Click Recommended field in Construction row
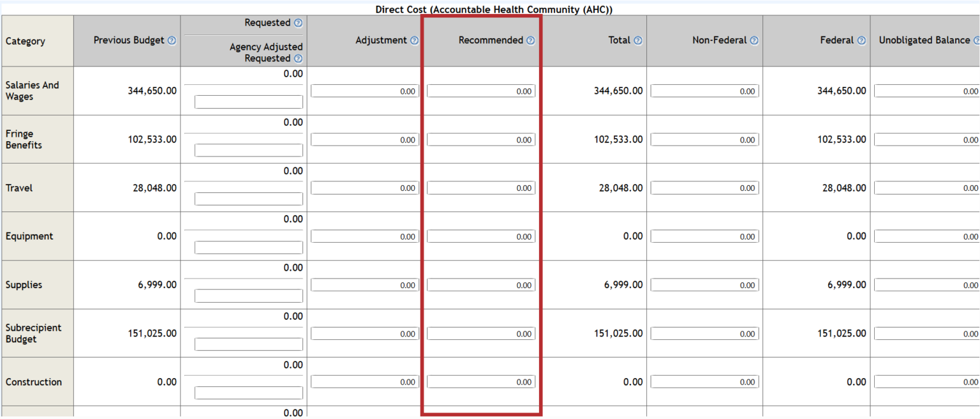980x419 pixels. tap(481, 382)
